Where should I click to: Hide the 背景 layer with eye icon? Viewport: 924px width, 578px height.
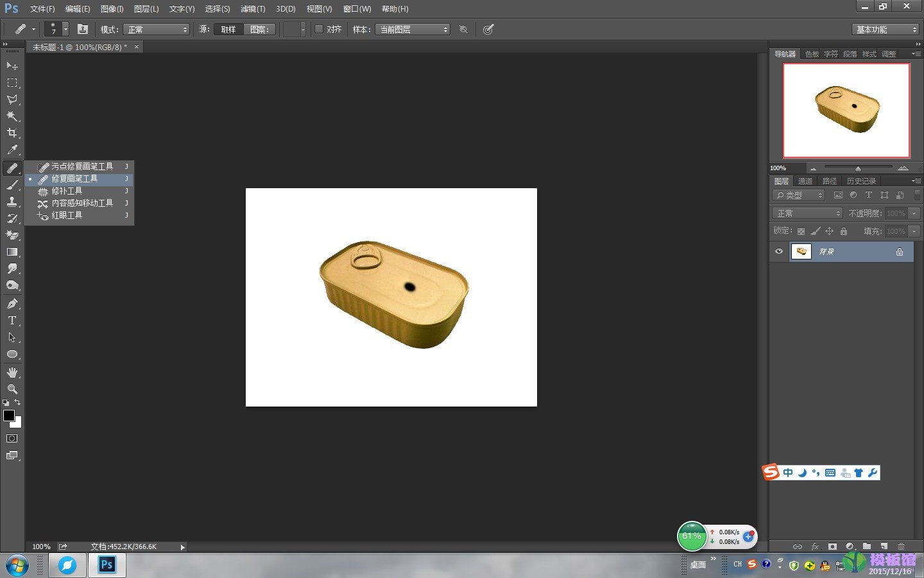(x=779, y=252)
